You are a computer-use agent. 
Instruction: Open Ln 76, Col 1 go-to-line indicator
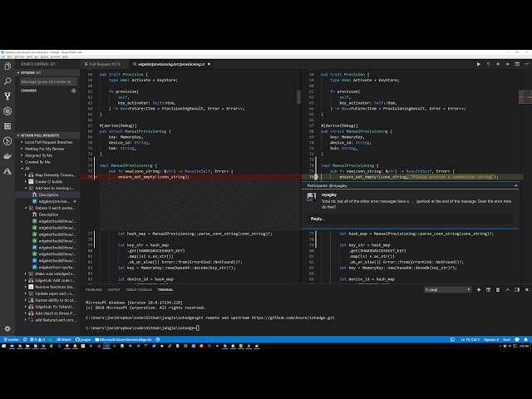(470, 339)
